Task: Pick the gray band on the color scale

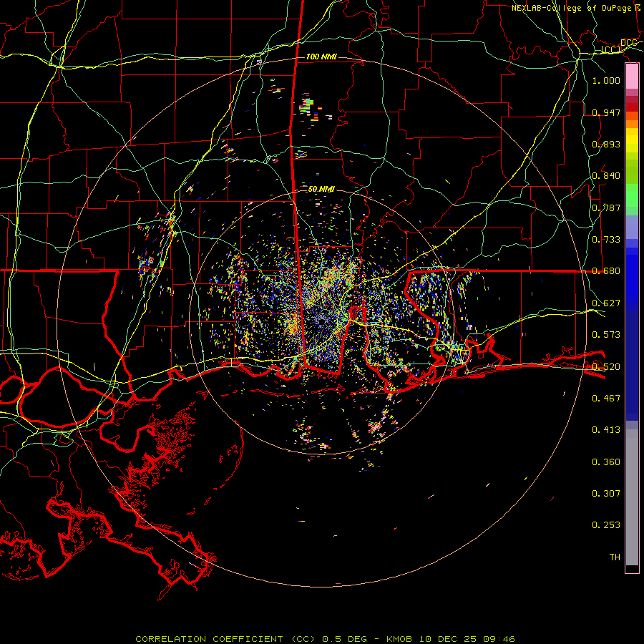Action: (632, 497)
